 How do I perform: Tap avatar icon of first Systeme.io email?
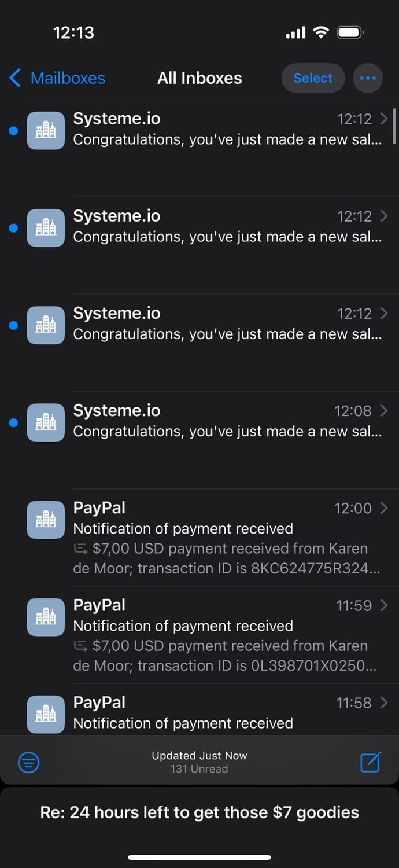pos(46,131)
